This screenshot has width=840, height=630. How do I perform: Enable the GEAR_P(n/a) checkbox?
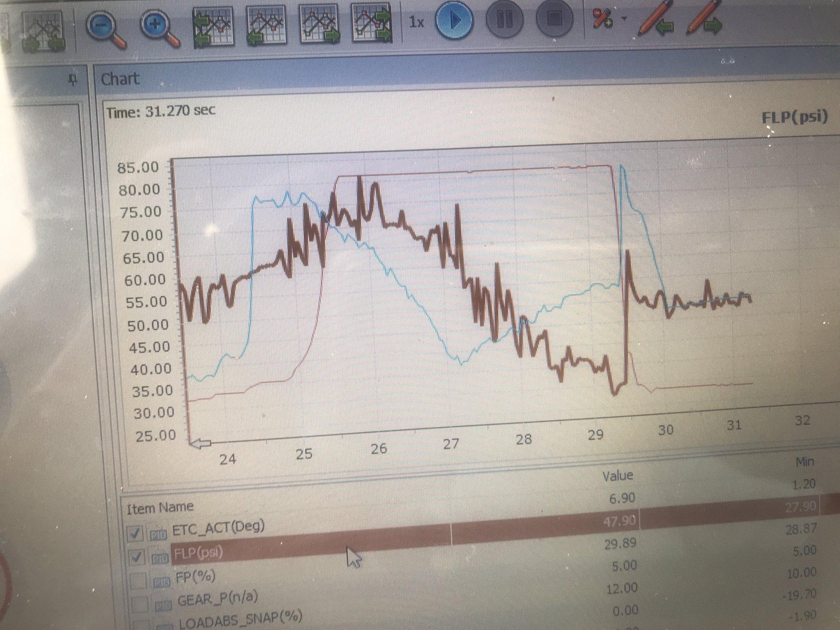click(x=140, y=604)
